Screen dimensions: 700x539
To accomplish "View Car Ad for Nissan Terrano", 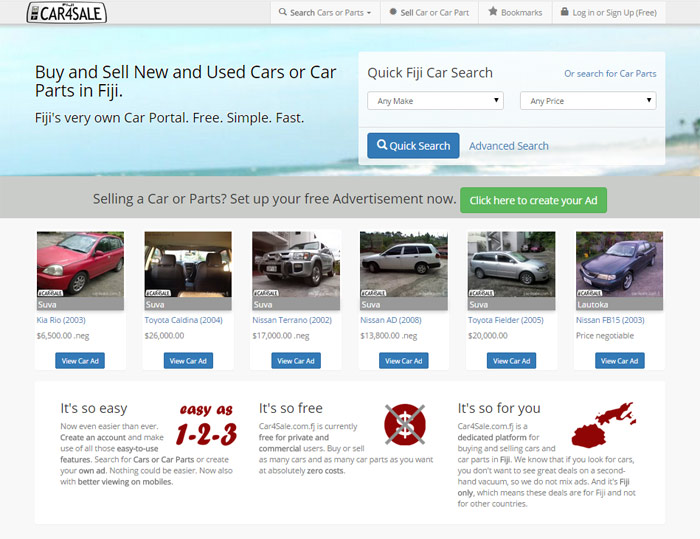I will (296, 361).
